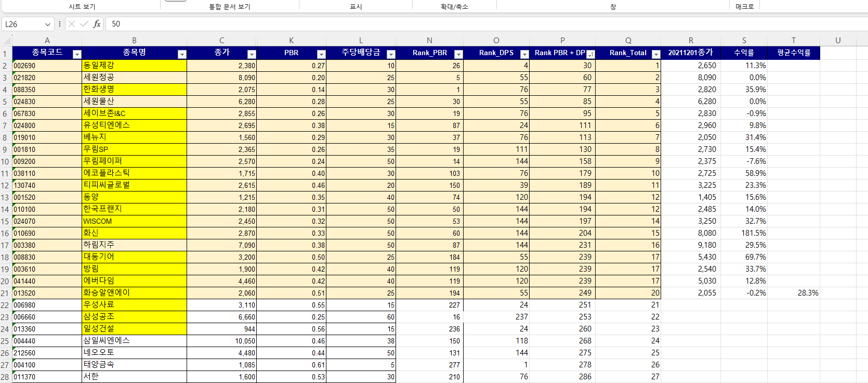This screenshot has height=383, width=868.
Task: Click the formula bar showing 50
Action: (486, 24)
